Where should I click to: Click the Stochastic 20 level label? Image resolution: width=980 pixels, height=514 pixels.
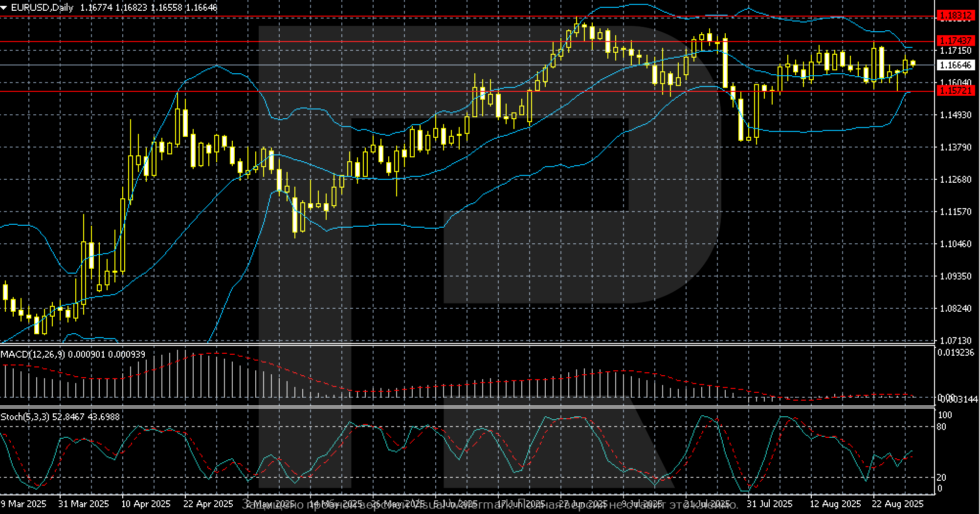pos(941,477)
